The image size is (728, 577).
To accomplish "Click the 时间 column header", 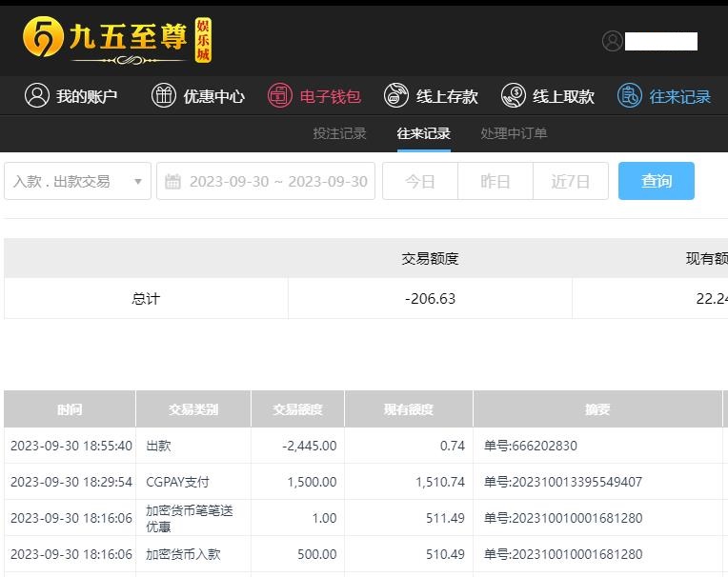I will pos(70,408).
